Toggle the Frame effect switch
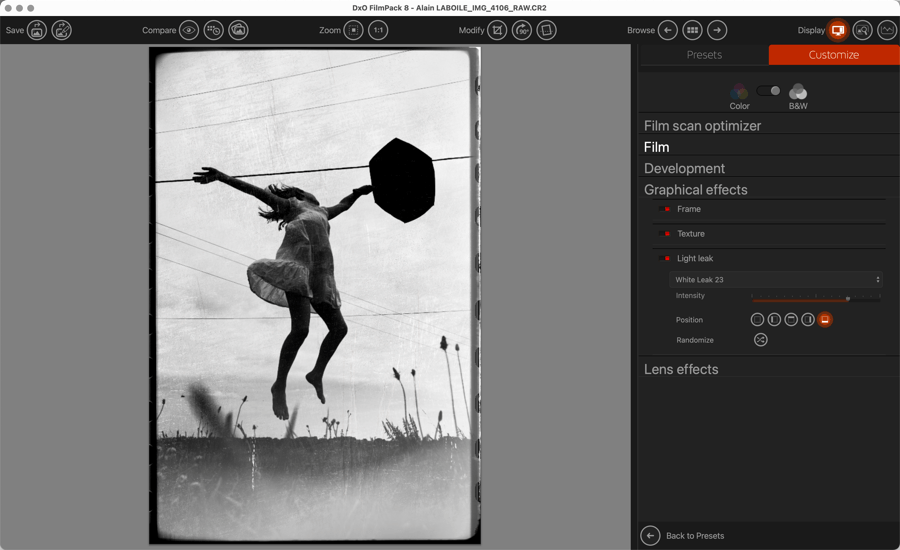 click(x=666, y=210)
